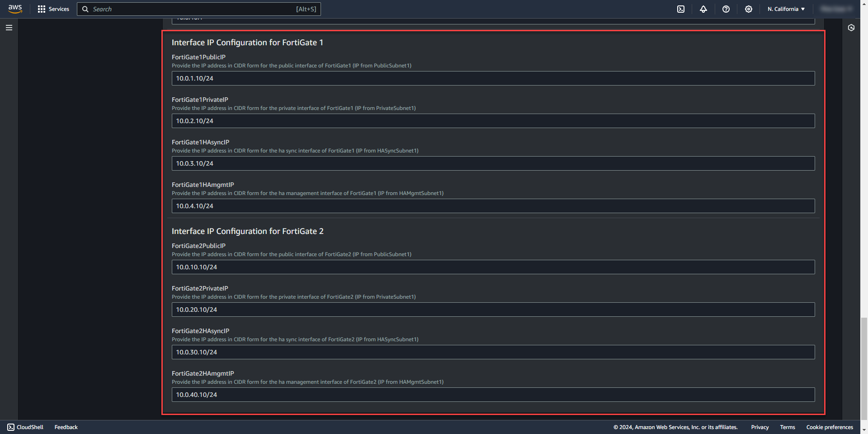Click the FortiGate1HAsyncIP description text

click(295, 151)
